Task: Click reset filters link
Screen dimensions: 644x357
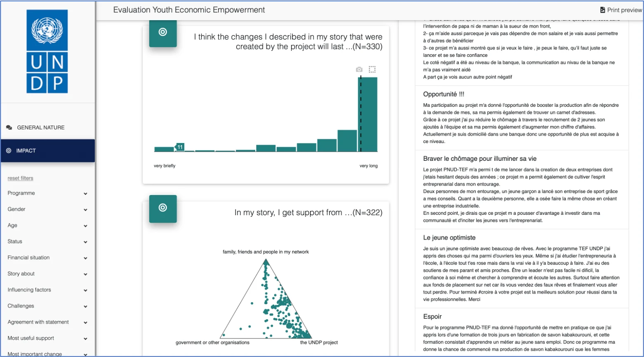Action: tap(20, 178)
